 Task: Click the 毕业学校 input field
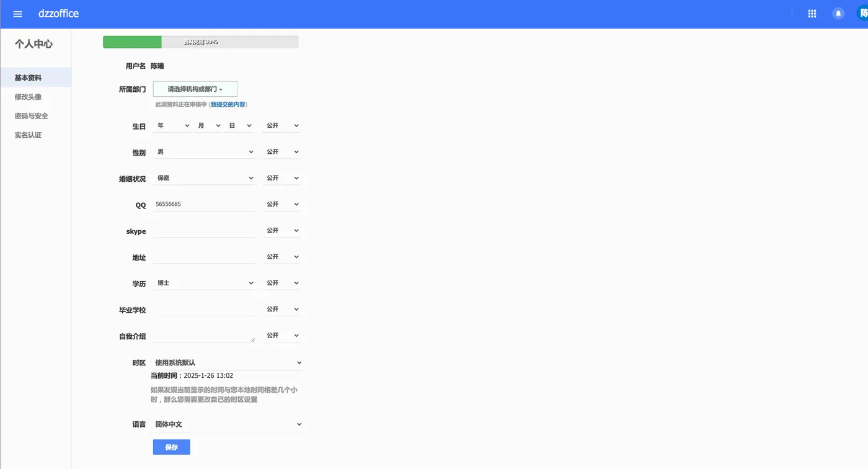click(205, 310)
